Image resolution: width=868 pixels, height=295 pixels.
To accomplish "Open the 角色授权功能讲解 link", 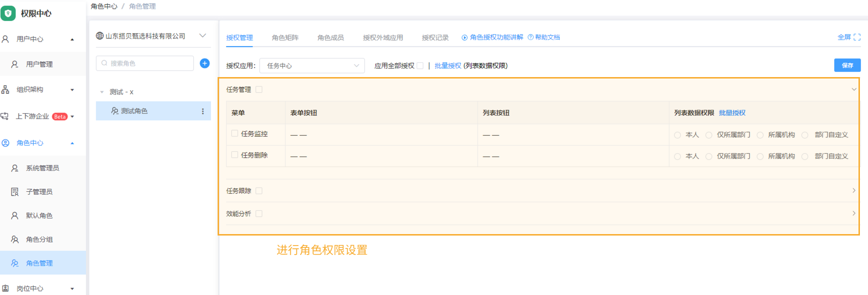I will [x=496, y=37].
